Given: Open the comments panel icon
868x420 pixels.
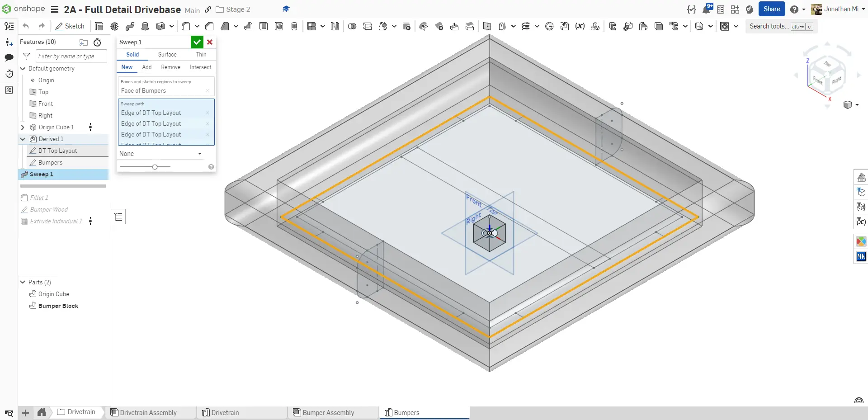Looking at the screenshot, I should [x=9, y=57].
